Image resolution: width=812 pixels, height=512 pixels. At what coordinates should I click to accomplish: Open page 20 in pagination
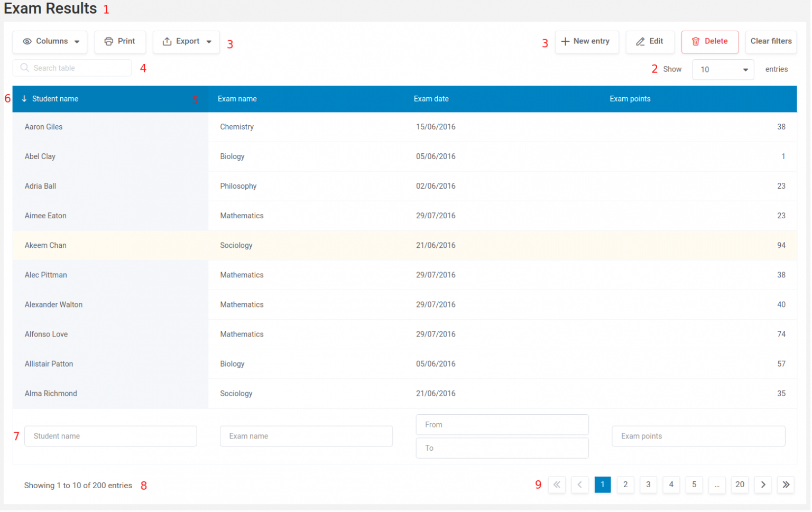pyautogui.click(x=740, y=485)
